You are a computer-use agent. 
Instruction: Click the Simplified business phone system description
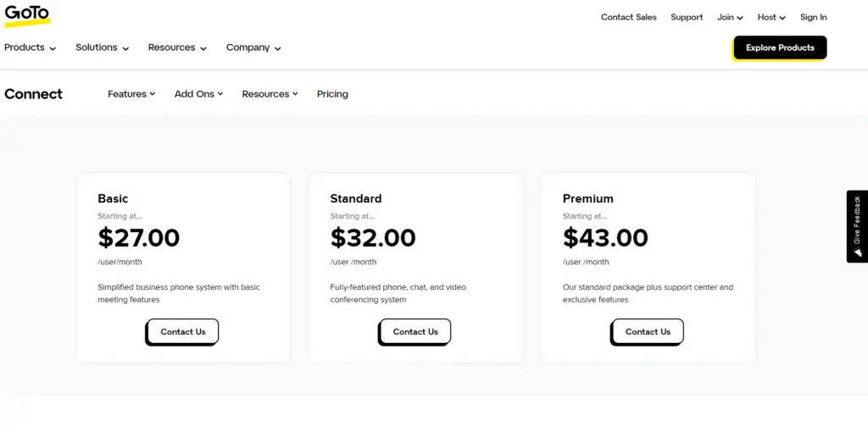[x=179, y=294]
